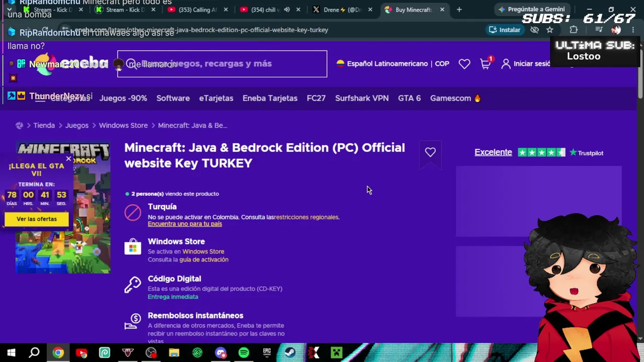Open Discord from taskbar
Screen dimensions: 644x362
click(x=220, y=352)
